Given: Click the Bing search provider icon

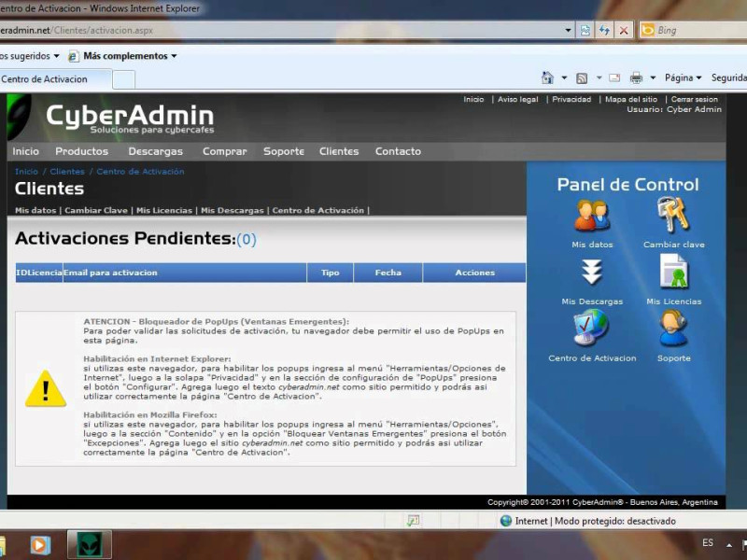Looking at the screenshot, I should coord(647,31).
